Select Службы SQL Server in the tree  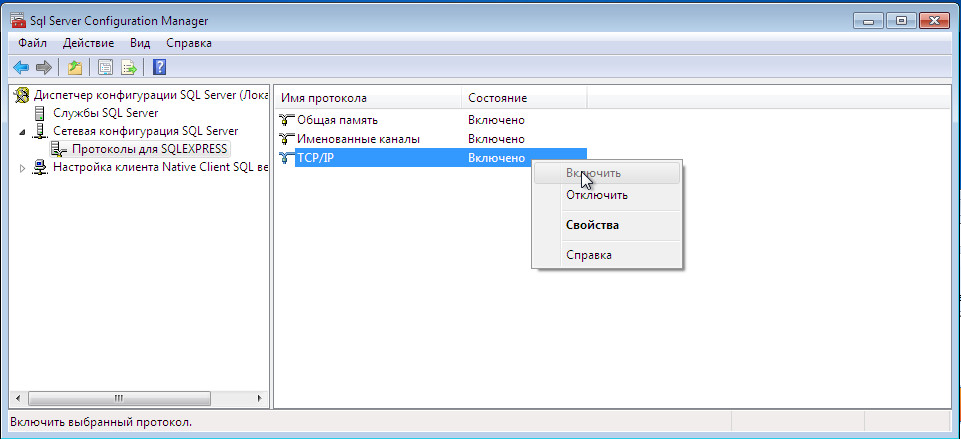tap(105, 113)
